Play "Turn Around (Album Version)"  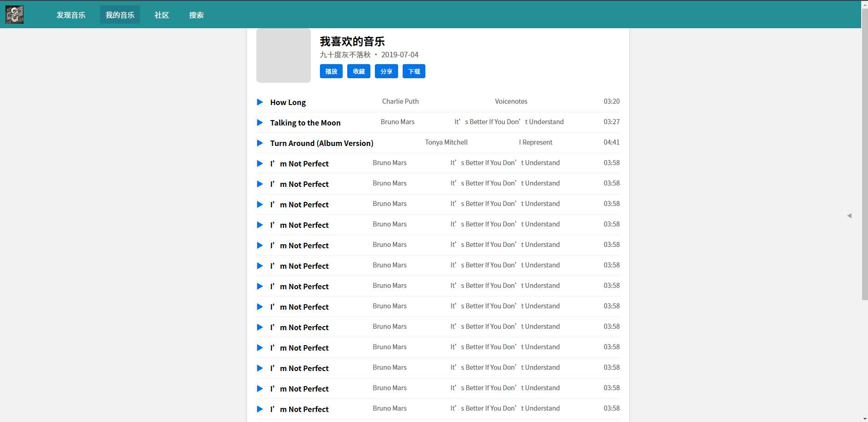pos(259,143)
